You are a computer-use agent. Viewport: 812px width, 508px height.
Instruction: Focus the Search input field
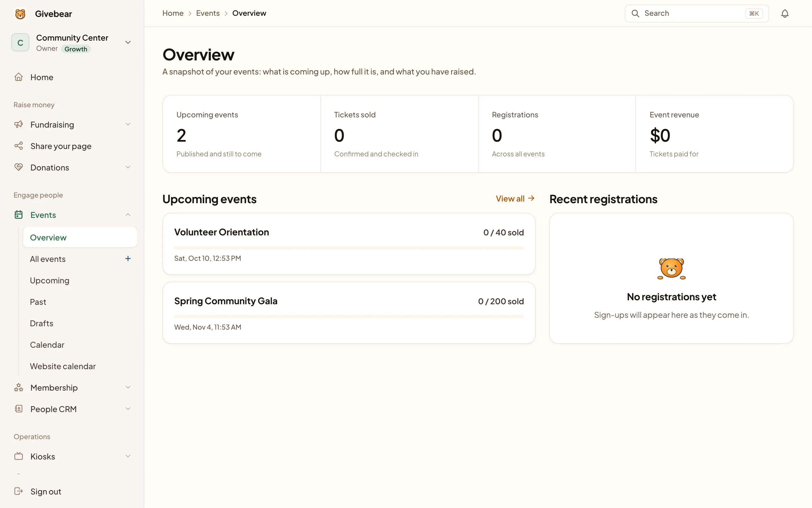tap(697, 14)
